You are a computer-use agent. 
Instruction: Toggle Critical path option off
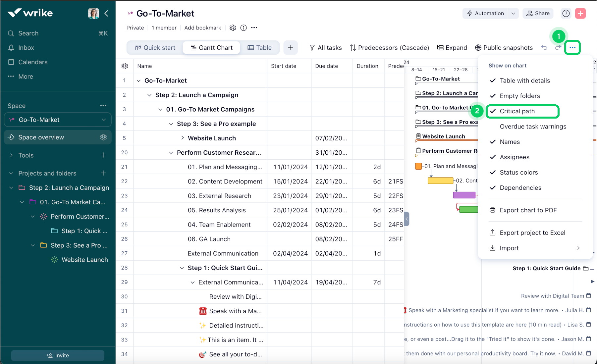[x=517, y=111]
